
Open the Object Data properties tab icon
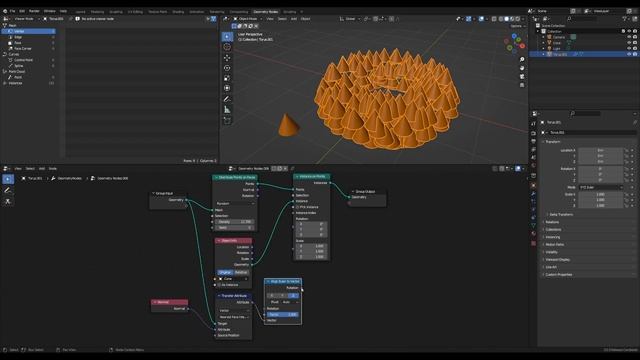(533, 225)
